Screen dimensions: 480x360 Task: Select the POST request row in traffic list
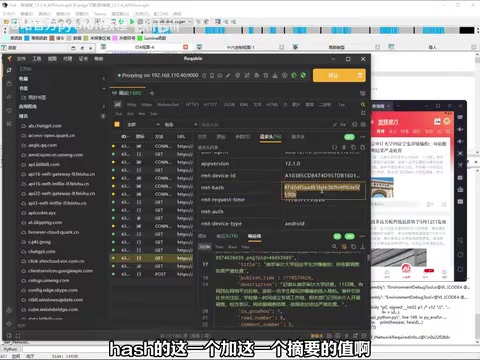[152, 274]
